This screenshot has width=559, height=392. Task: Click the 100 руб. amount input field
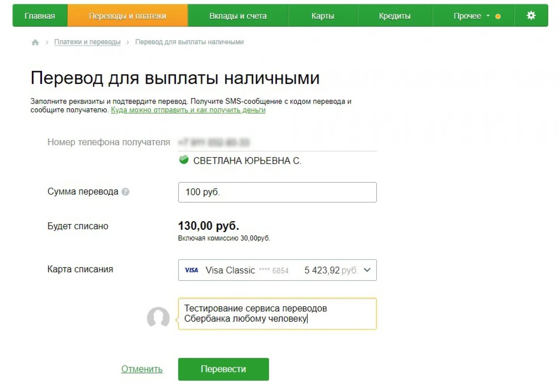click(277, 192)
